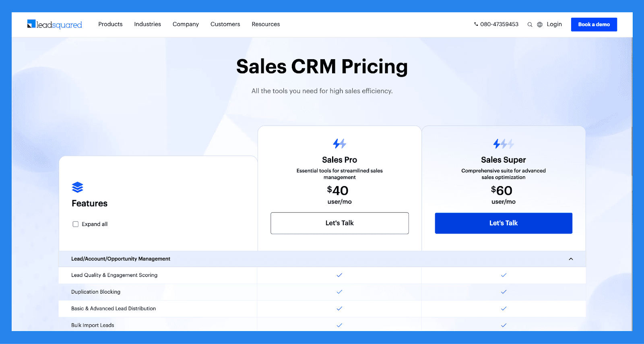Screen dimensions: 644x344
Task: Click the Sales Super plan title
Action: tap(504, 160)
